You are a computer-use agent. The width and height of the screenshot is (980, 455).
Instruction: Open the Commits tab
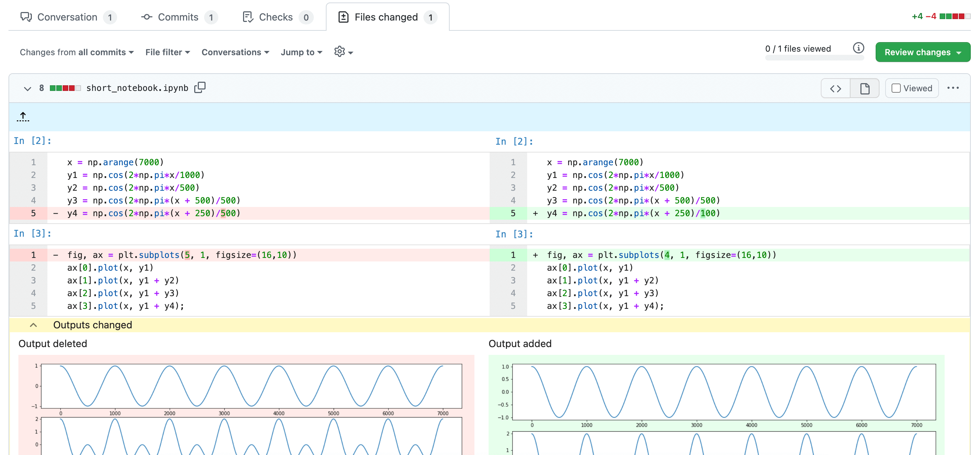(x=178, y=17)
